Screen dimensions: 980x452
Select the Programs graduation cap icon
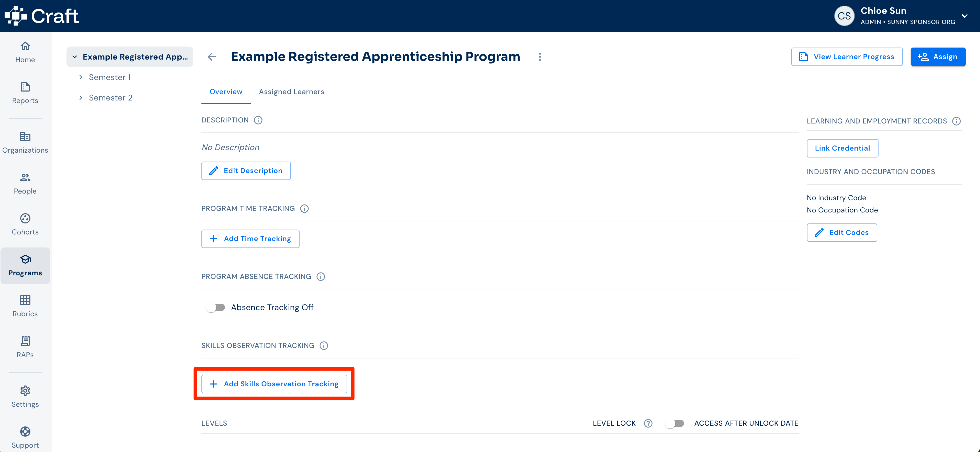(25, 259)
